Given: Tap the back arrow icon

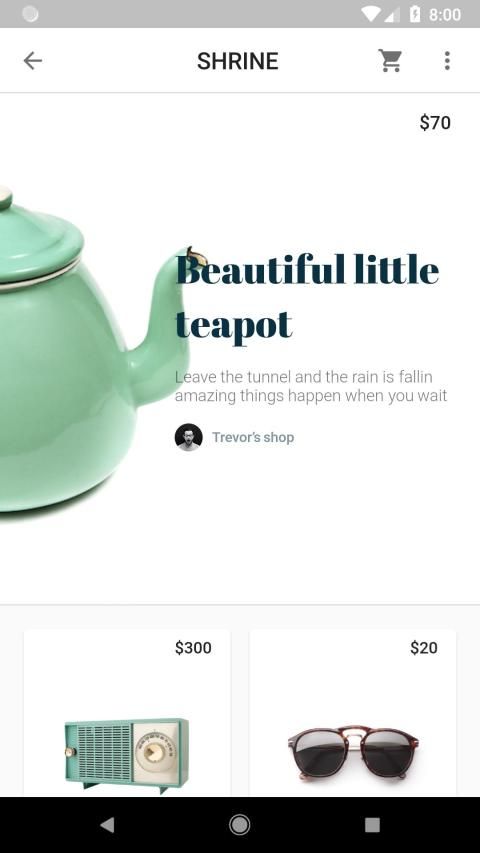Looking at the screenshot, I should (x=33, y=60).
